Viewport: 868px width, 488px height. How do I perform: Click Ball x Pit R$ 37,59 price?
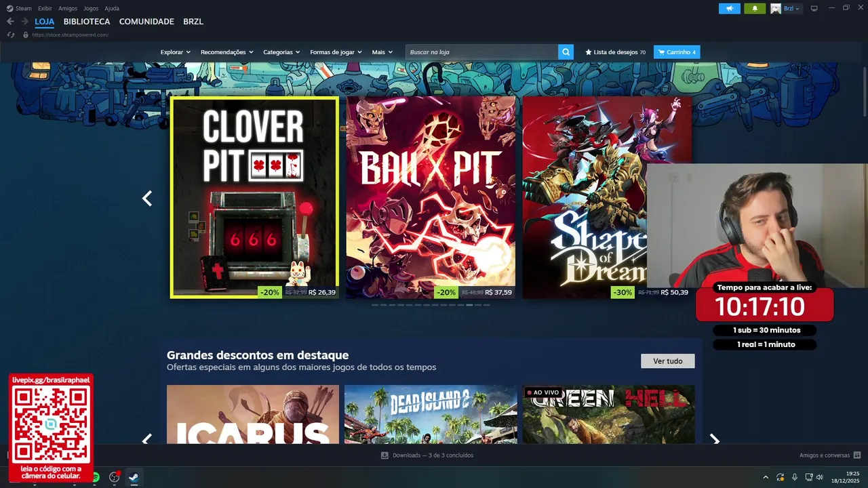[x=498, y=293]
